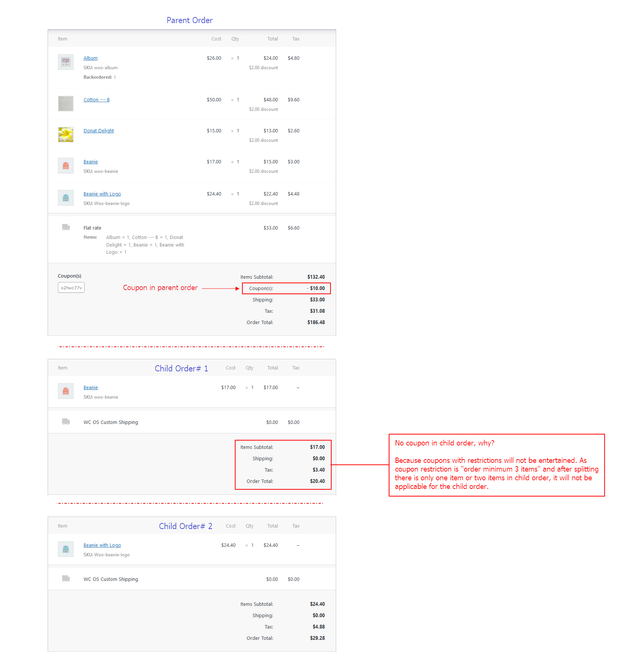Open the Donat Delight product link
622x672 pixels.
(x=99, y=131)
